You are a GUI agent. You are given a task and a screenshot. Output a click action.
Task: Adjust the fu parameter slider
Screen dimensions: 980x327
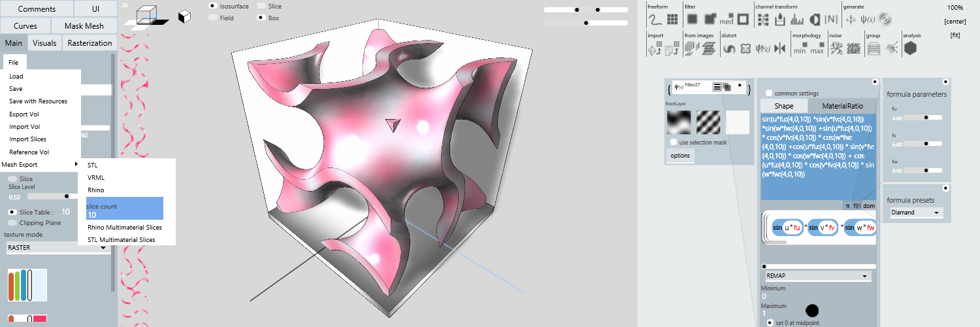[x=922, y=118]
